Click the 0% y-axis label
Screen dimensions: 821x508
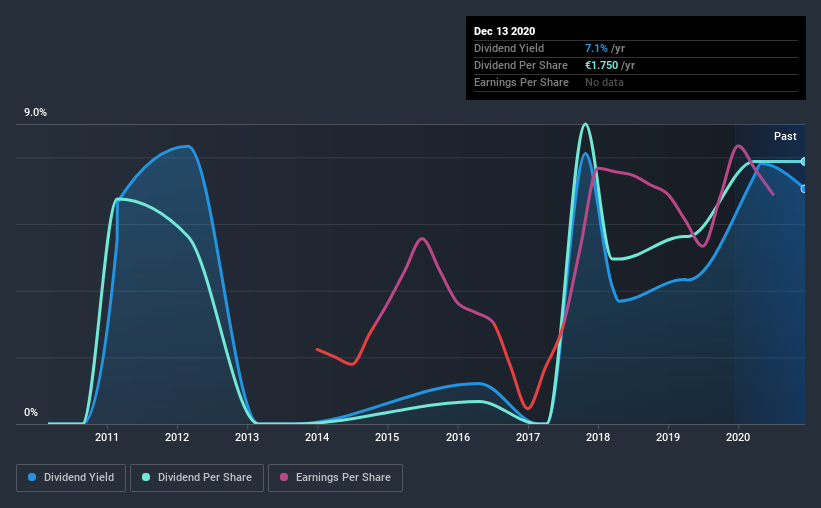coord(31,413)
